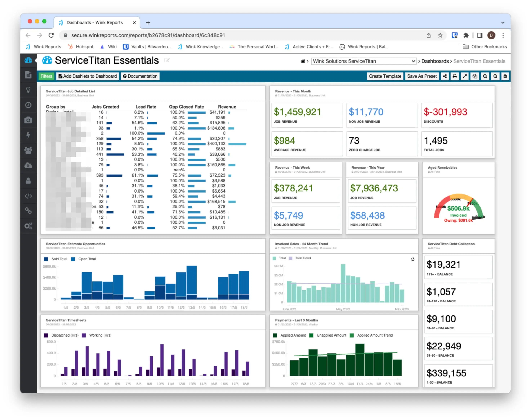Open the Filters panel
Image resolution: width=531 pixels, height=420 pixels.
click(x=46, y=76)
